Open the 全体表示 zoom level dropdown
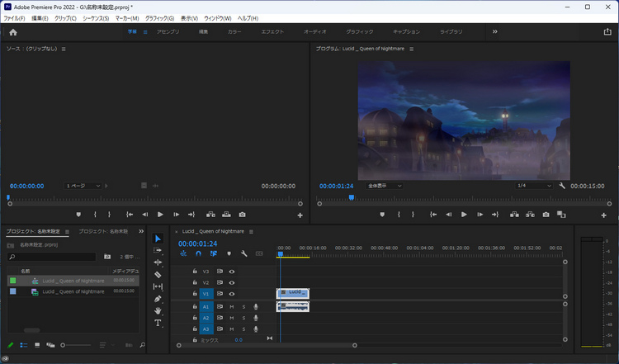 (x=384, y=186)
